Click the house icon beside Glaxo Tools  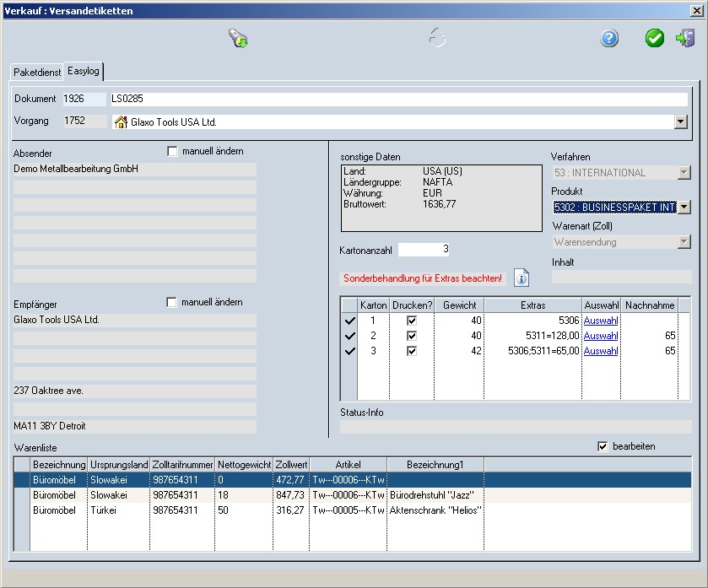coord(121,121)
